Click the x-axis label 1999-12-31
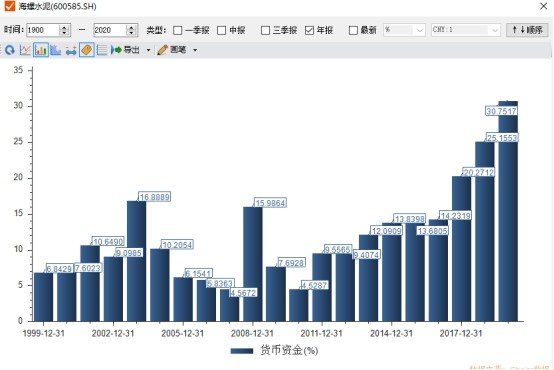 coord(43,333)
